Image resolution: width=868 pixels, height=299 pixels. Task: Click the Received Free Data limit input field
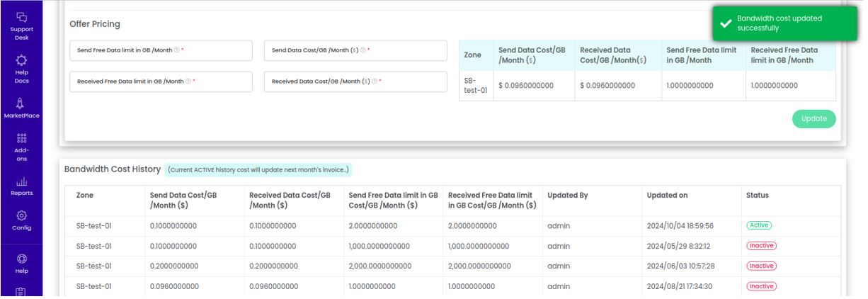pos(161,81)
